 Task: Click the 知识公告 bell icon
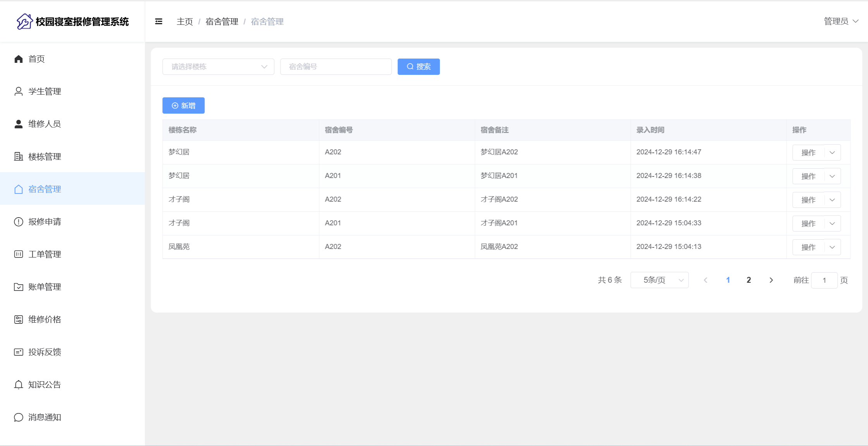[19, 385]
